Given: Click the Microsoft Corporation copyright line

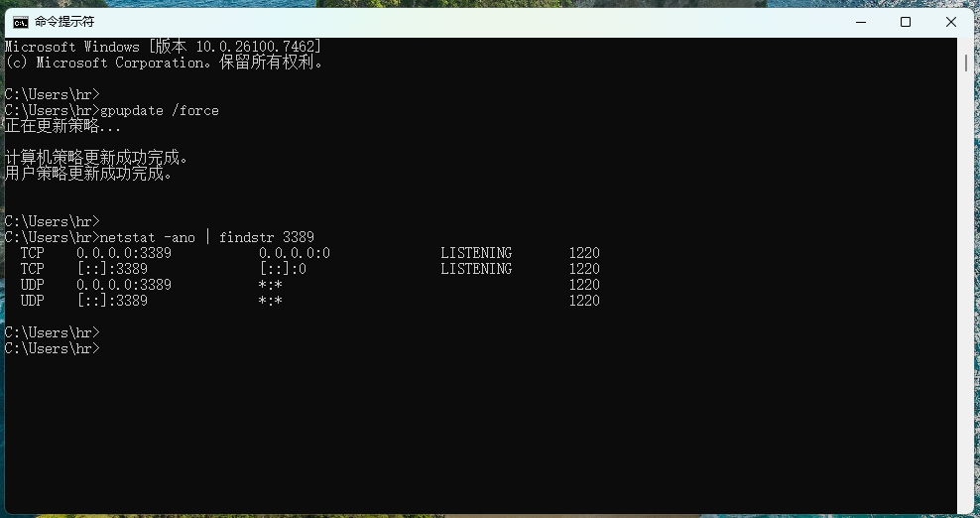Looking at the screenshot, I should [x=164, y=63].
